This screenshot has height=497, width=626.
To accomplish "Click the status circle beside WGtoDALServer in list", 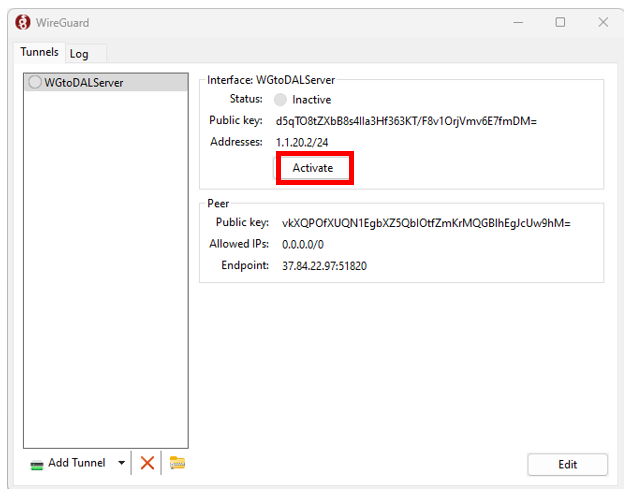I will pos(35,83).
